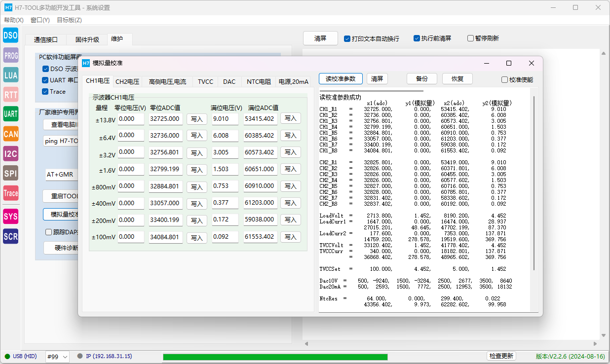610x364 pixels.
Task: Open the 高侧电压,电流 tab
Action: 167,81
